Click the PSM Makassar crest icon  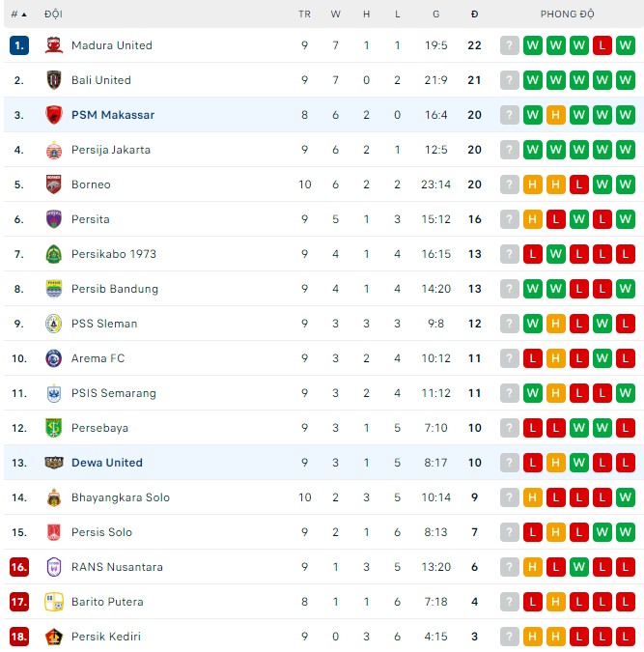54,115
